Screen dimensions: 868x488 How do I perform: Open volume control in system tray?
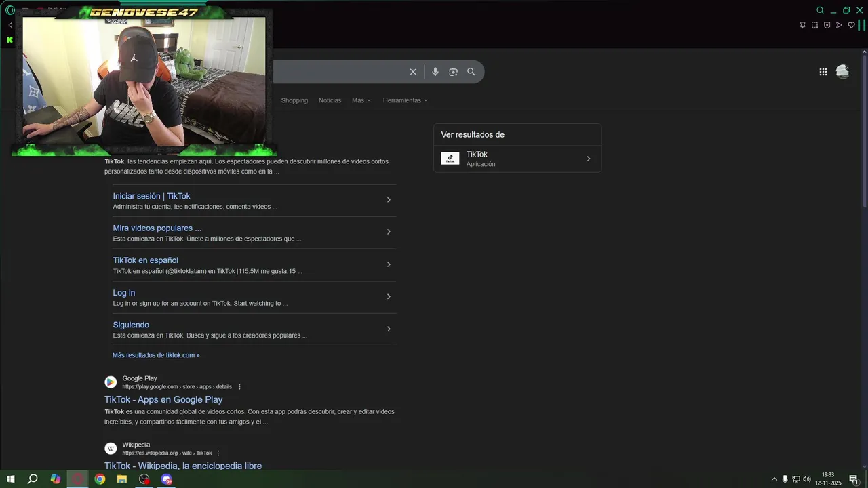pos(807,479)
